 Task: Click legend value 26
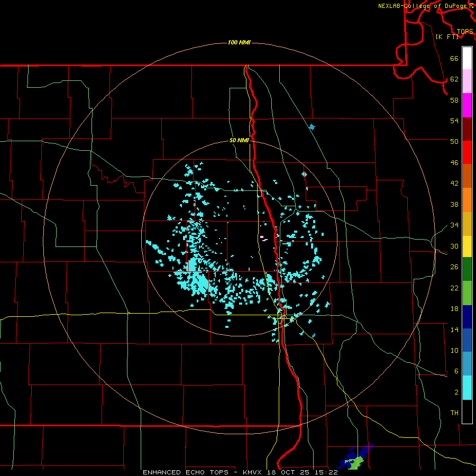[x=454, y=267]
